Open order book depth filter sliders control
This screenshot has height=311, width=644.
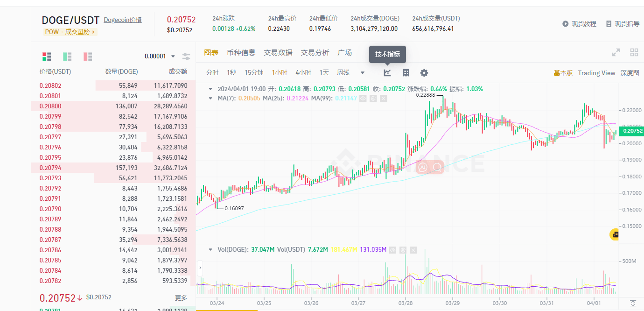tap(186, 56)
